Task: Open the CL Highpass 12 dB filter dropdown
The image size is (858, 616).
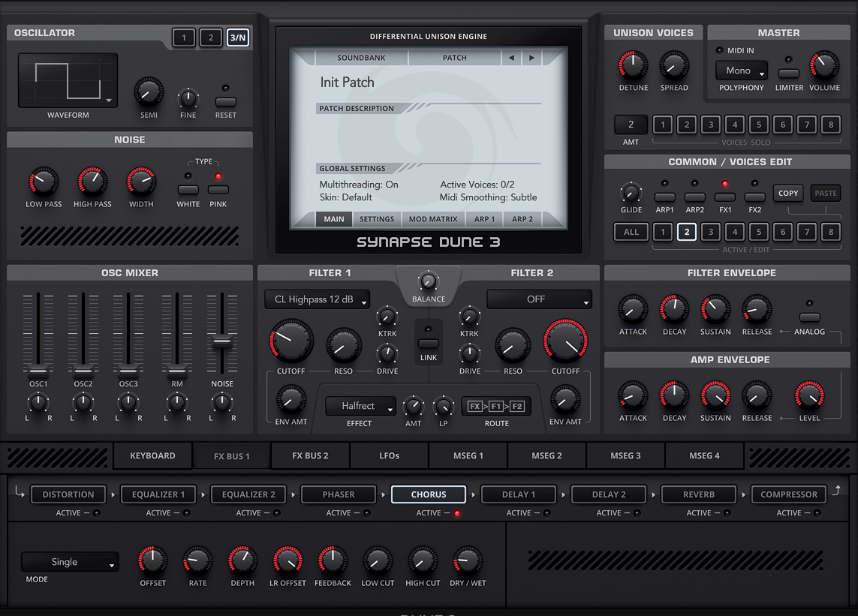Action: pos(318,299)
